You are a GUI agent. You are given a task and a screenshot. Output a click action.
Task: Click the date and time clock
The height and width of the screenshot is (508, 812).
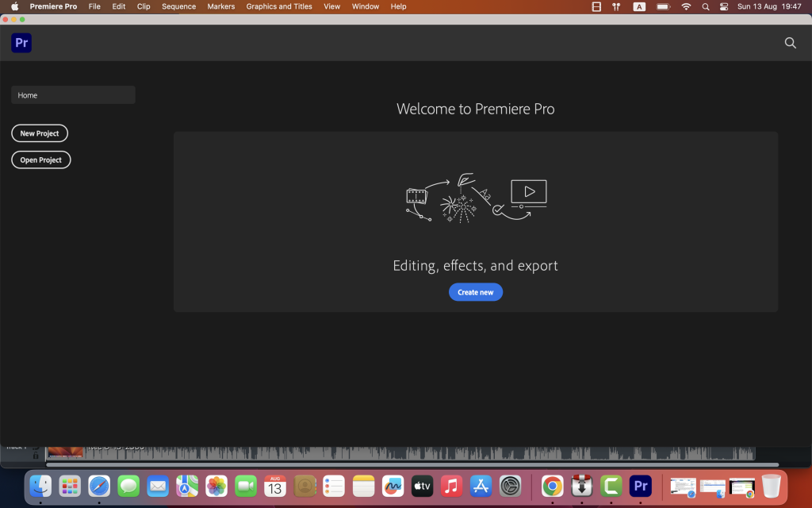coord(769,6)
